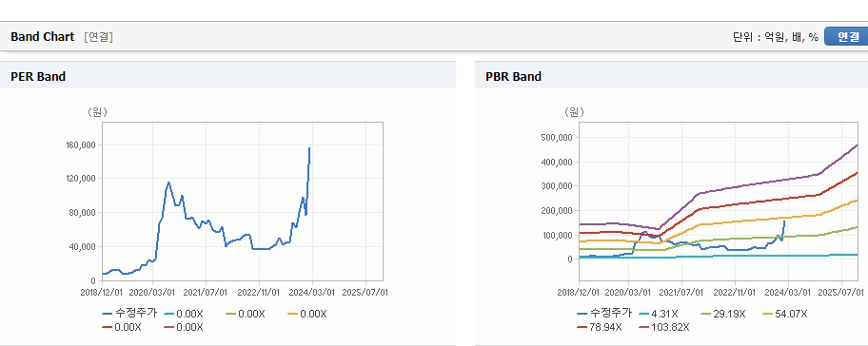Toggle the 54.07X legend series
This screenshot has width=868, height=346.
point(785,314)
